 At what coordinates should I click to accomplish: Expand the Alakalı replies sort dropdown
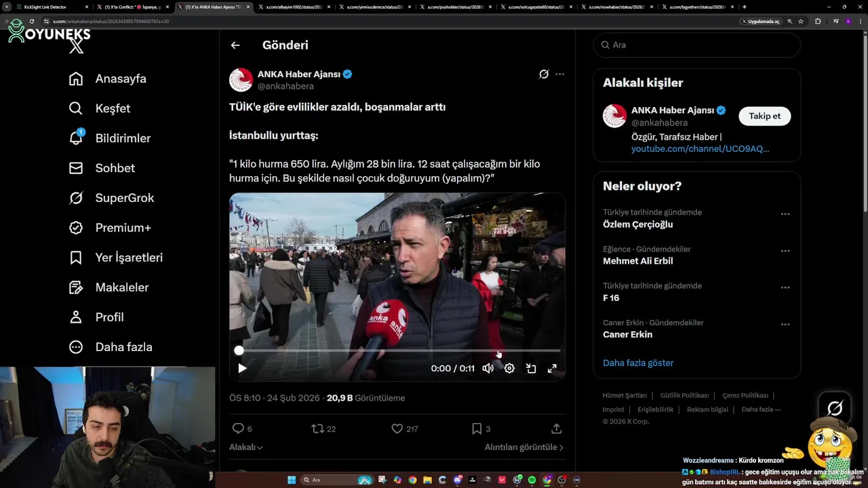(x=246, y=447)
